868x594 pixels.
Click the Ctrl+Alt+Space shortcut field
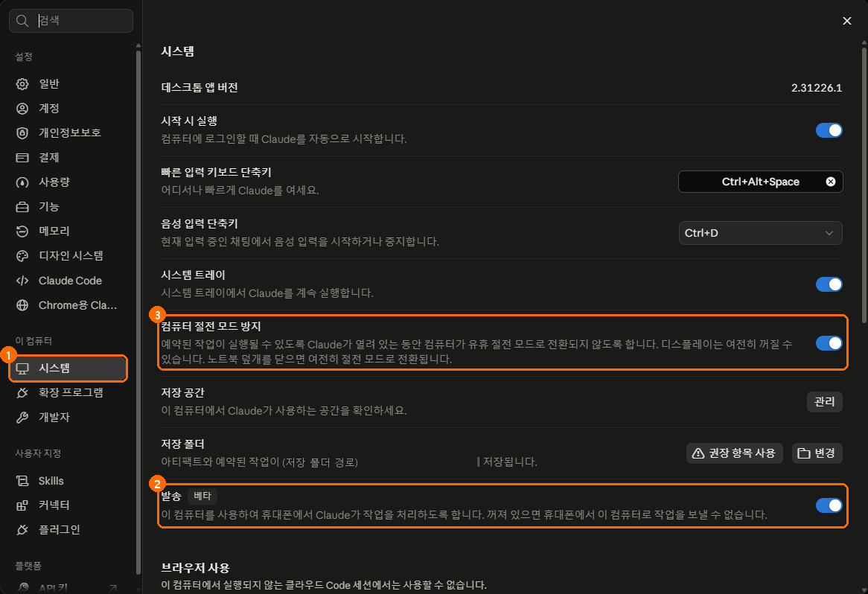760,182
